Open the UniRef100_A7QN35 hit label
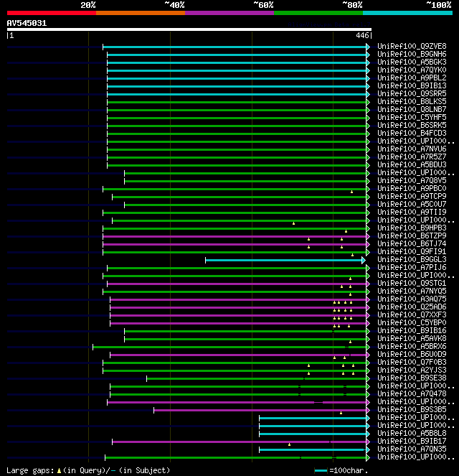 tap(412, 449)
